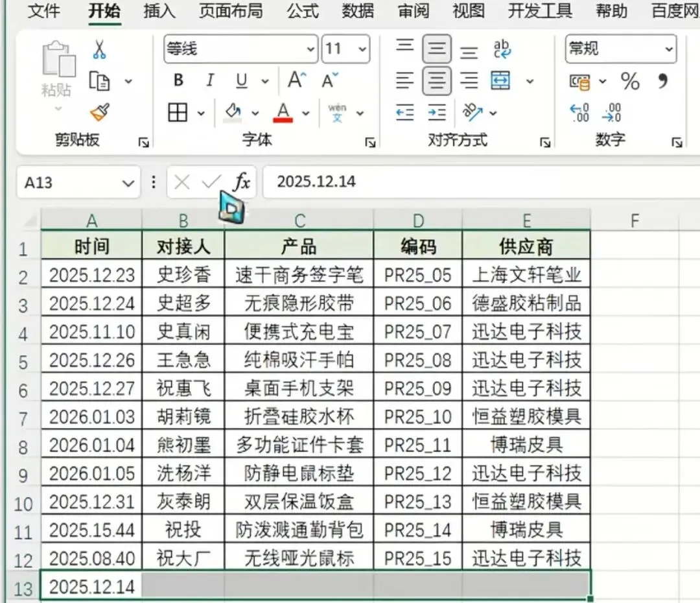Switch to the 公式 tab
Screen dimensions: 700x603
(x=303, y=11)
